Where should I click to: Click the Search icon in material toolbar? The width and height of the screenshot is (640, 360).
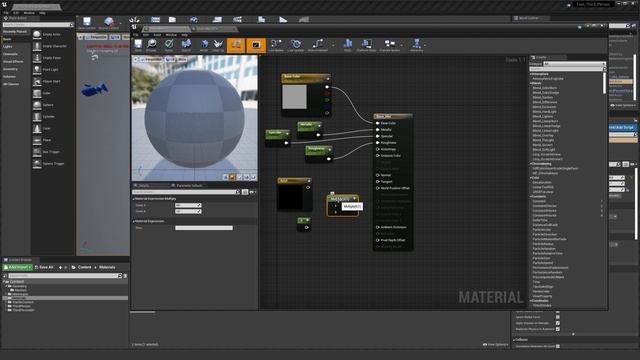coord(186,45)
